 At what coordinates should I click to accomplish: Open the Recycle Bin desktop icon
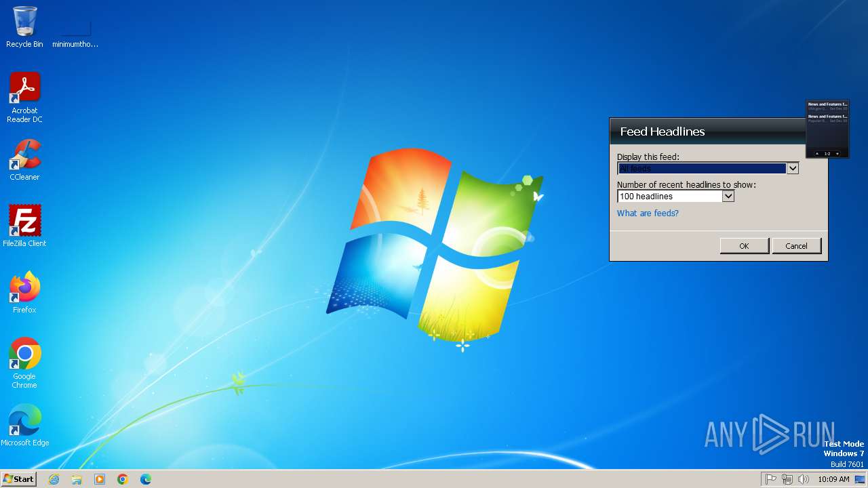click(x=24, y=27)
